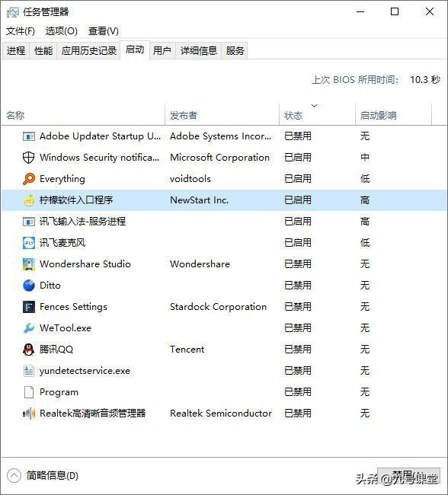Click publisher Adobe Systems Incor...
This screenshot has width=448, height=495.
pyautogui.click(x=220, y=136)
